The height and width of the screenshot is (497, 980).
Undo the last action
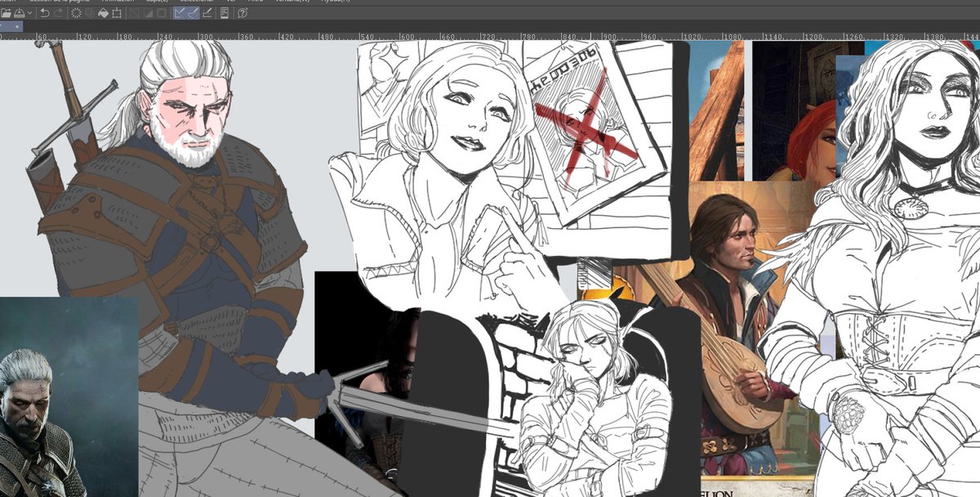pos(45,13)
